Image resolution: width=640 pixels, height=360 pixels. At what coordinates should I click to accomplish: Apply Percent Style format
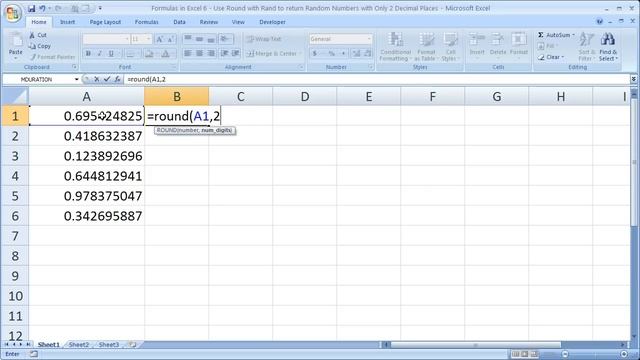tap(331, 53)
